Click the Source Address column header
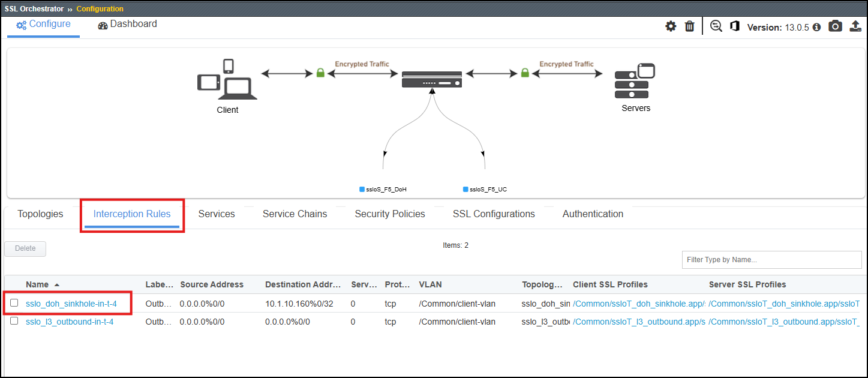 click(212, 284)
